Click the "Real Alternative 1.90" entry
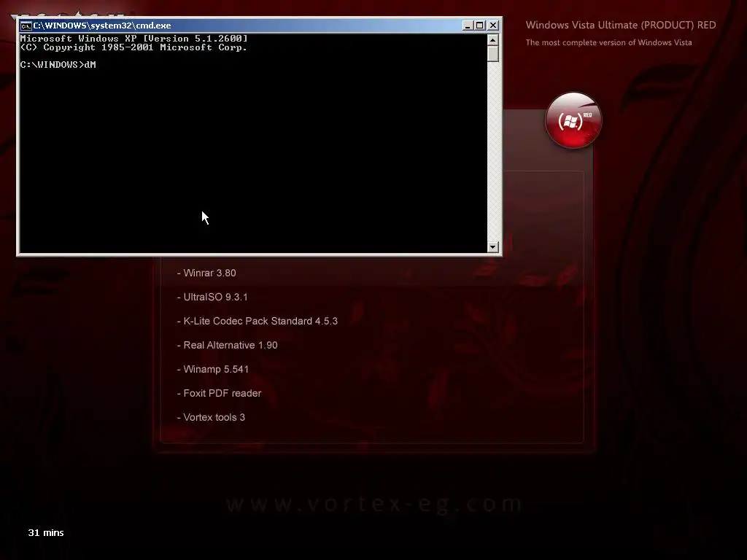Screen dimensions: 747x560 228,345
